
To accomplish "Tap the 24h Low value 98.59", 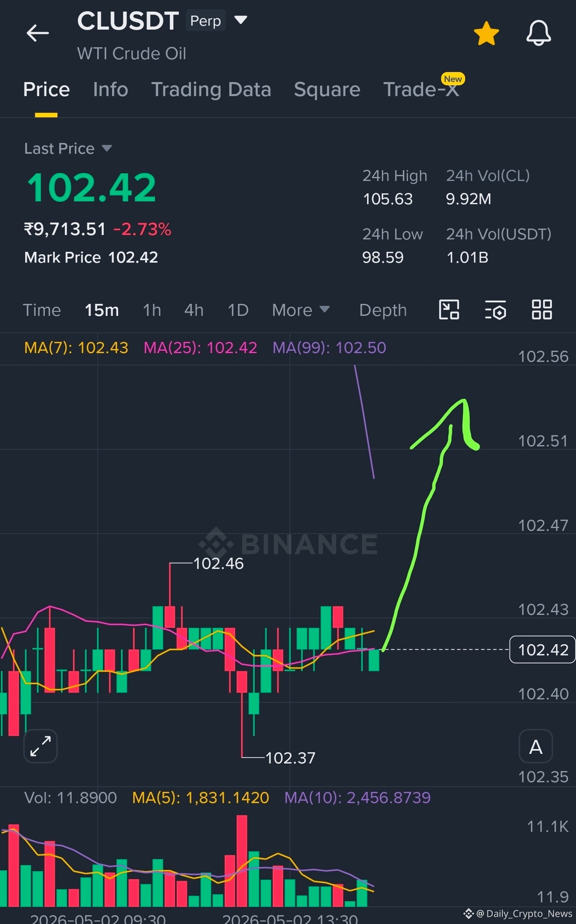I will [x=383, y=257].
